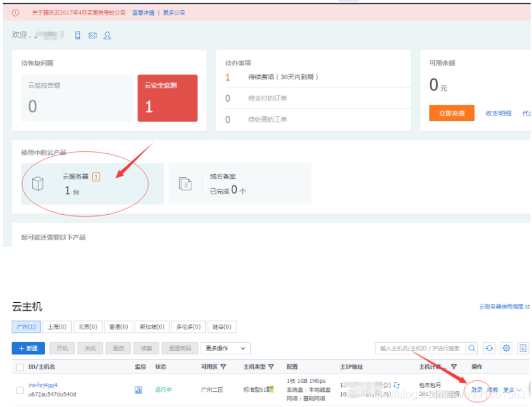
Task: Click the IP switch icon next to the public IP
Action: click(x=397, y=385)
